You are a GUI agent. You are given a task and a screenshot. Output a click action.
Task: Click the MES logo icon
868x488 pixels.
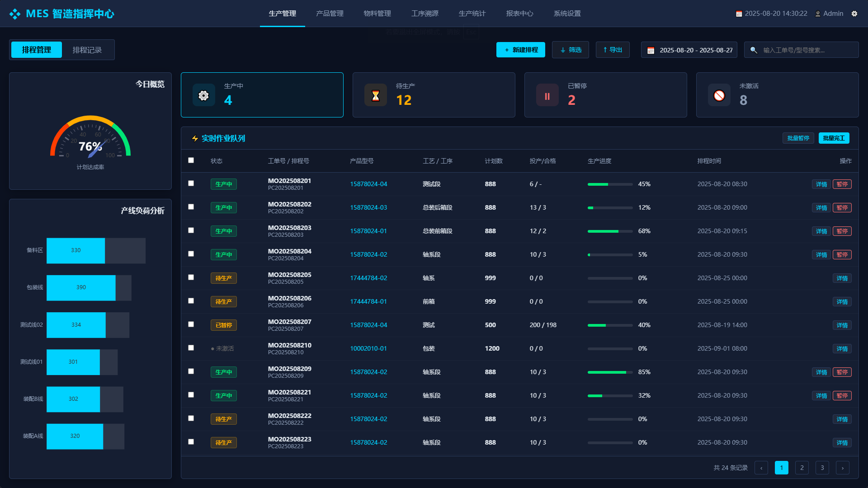pyautogui.click(x=15, y=14)
